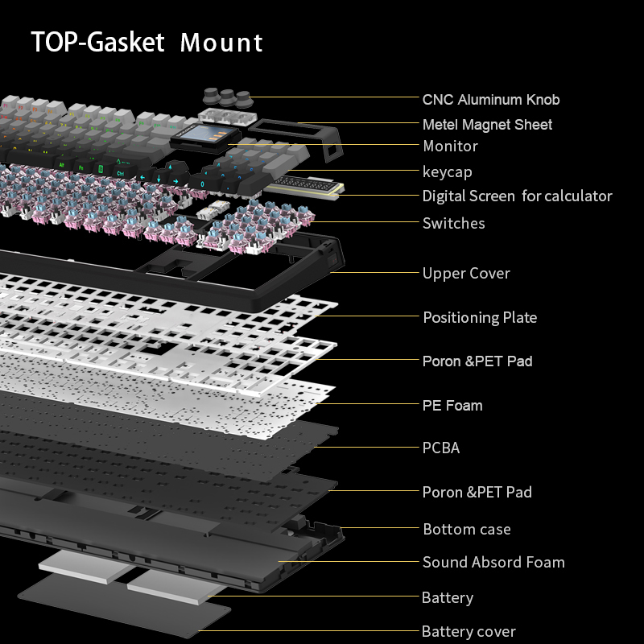644x644 pixels.
Task: Click the CNC Aluminum Knob label
Action: click(x=490, y=100)
